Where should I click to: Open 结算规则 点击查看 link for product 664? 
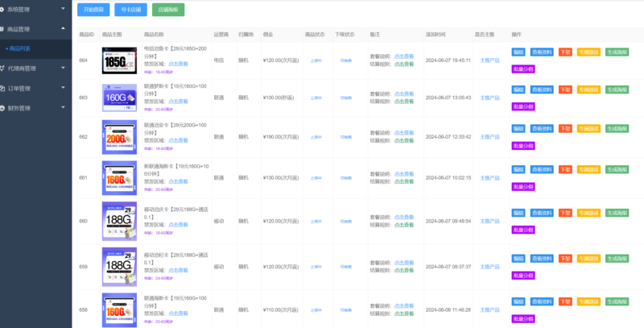pyautogui.click(x=404, y=64)
